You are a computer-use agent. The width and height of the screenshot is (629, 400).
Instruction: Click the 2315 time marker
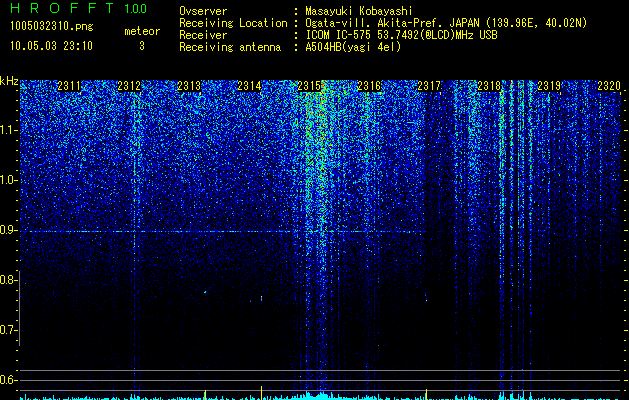tap(309, 86)
